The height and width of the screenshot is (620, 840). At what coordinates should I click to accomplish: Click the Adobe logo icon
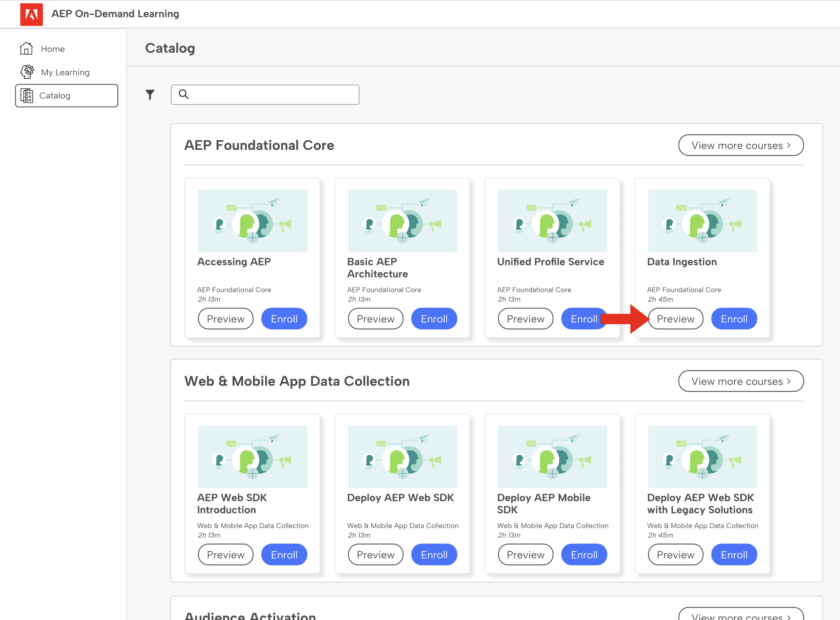click(31, 14)
